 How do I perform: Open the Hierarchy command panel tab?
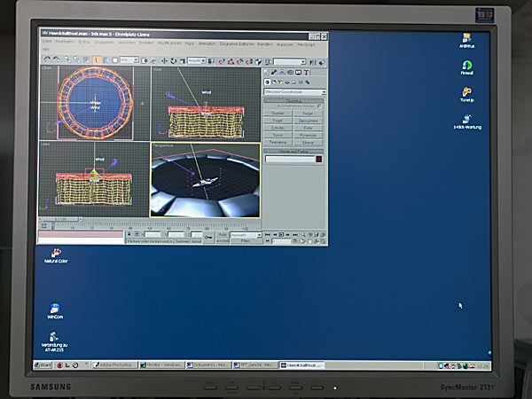282,72
